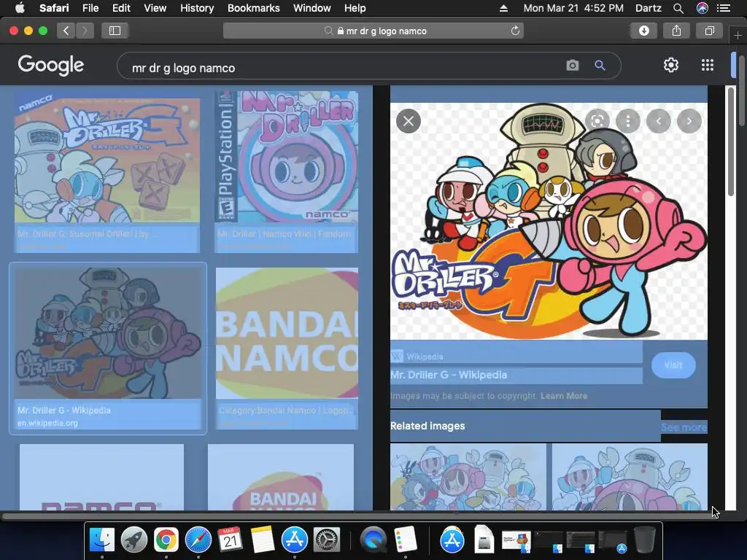Click the menu bar date and time

573,8
